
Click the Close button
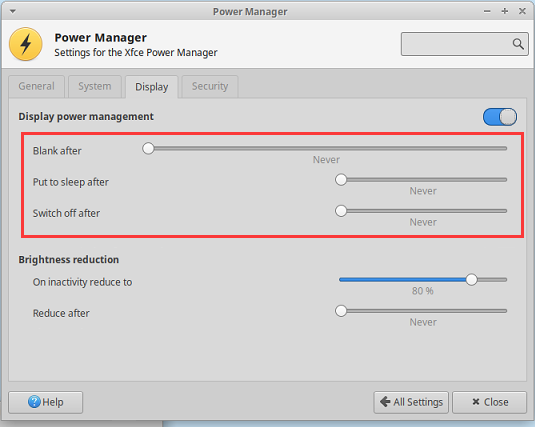489,402
